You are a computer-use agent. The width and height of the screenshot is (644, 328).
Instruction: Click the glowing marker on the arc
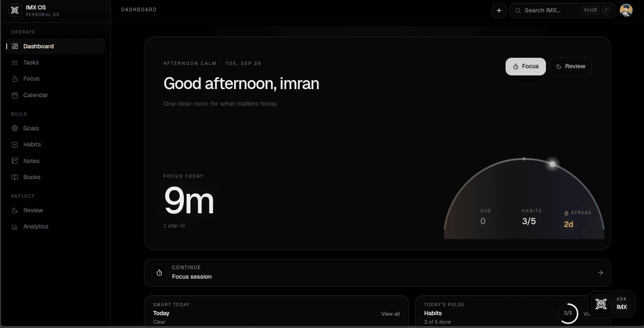[552, 164]
